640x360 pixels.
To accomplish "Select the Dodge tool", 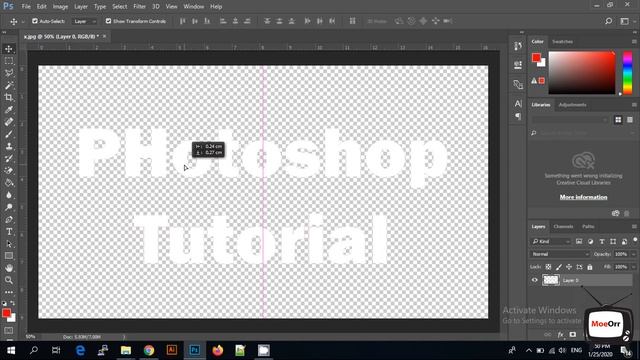I will click(9, 207).
